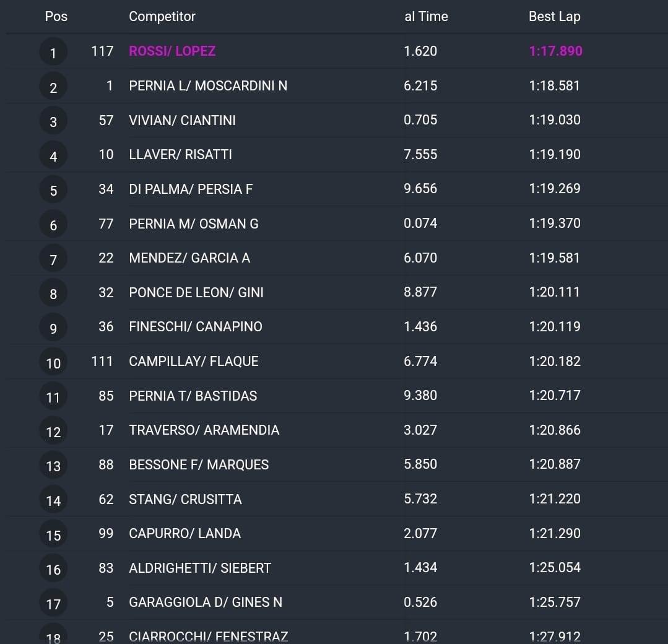
Task: Sort by the Competitor column header
Action: pyautogui.click(x=162, y=16)
